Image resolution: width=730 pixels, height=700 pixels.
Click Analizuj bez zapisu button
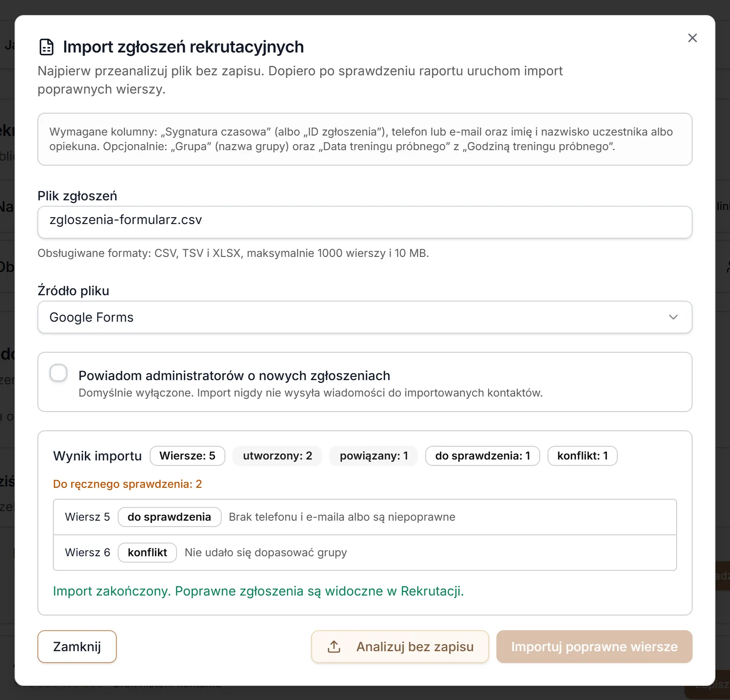[400, 647]
